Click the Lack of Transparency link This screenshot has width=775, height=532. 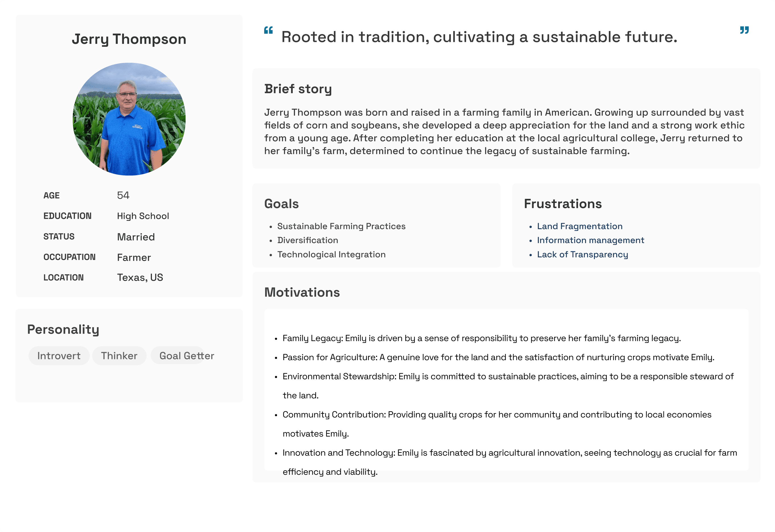582,255
